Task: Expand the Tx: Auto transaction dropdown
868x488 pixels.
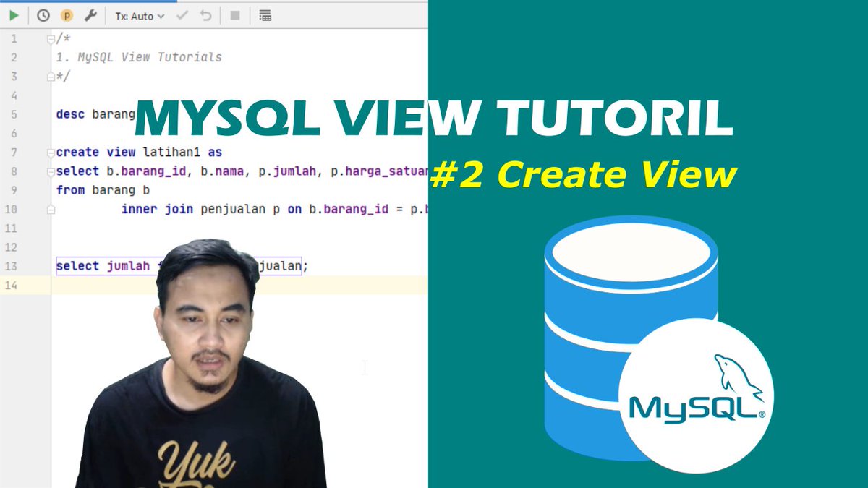Action: coord(140,15)
